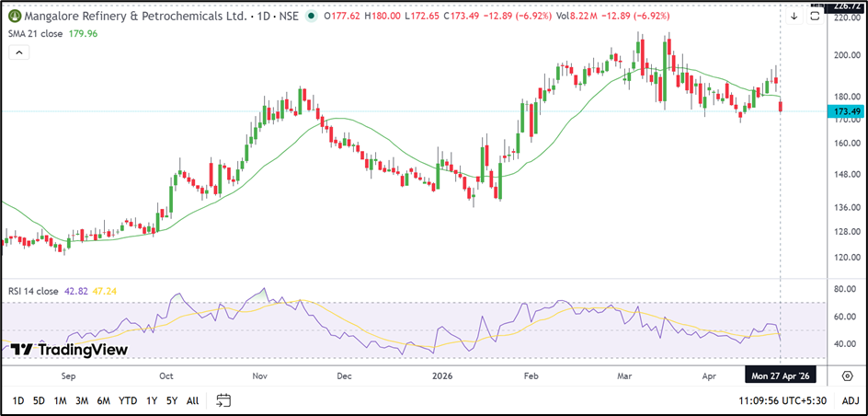Select YTD time range

pos(129,400)
